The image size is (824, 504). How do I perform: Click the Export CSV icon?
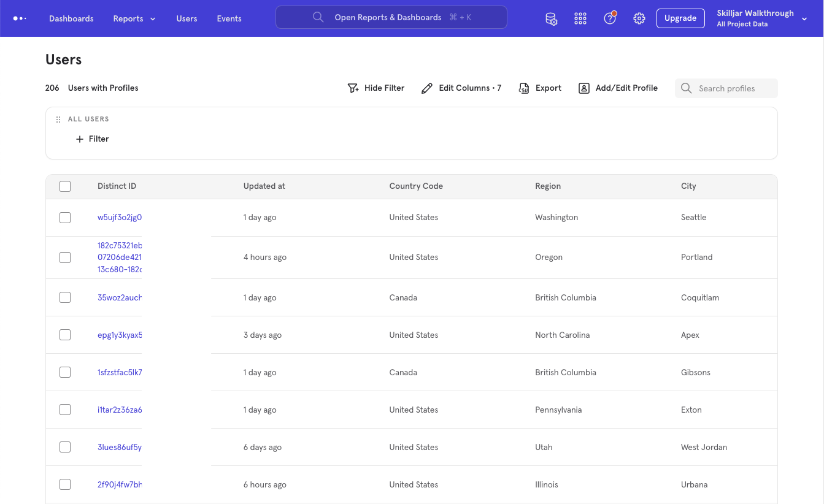click(x=524, y=88)
